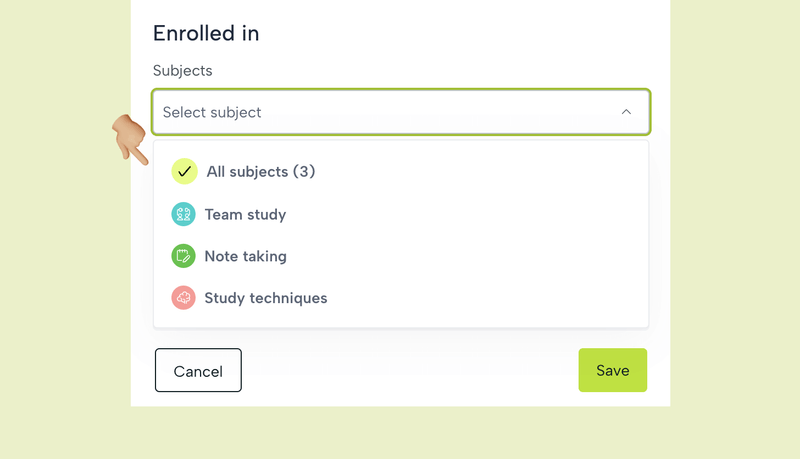Viewport: 800px width, 459px height.
Task: Click the "Select subject" placeholder text
Action: (x=212, y=112)
